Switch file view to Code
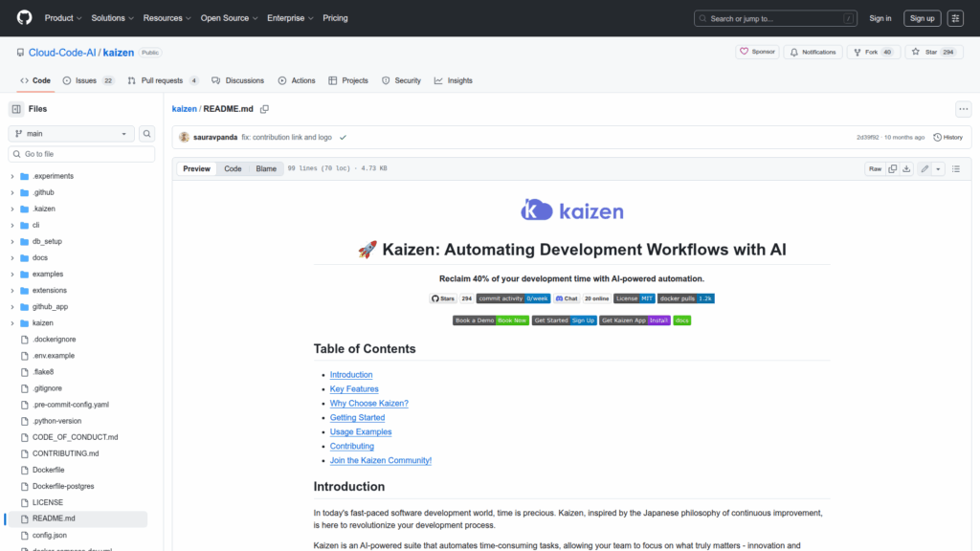980x551 pixels. pyautogui.click(x=233, y=168)
